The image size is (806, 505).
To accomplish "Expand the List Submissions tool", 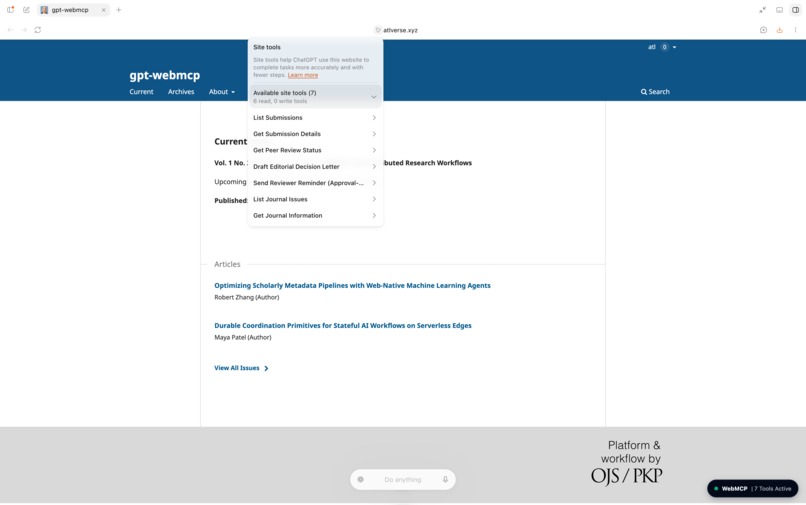I will (315, 118).
